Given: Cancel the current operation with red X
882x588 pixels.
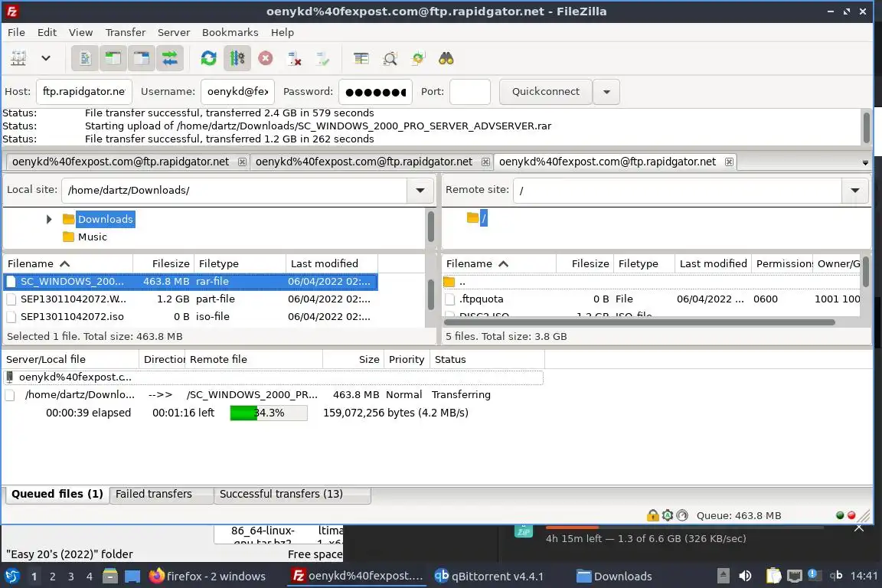Looking at the screenshot, I should tap(266, 58).
